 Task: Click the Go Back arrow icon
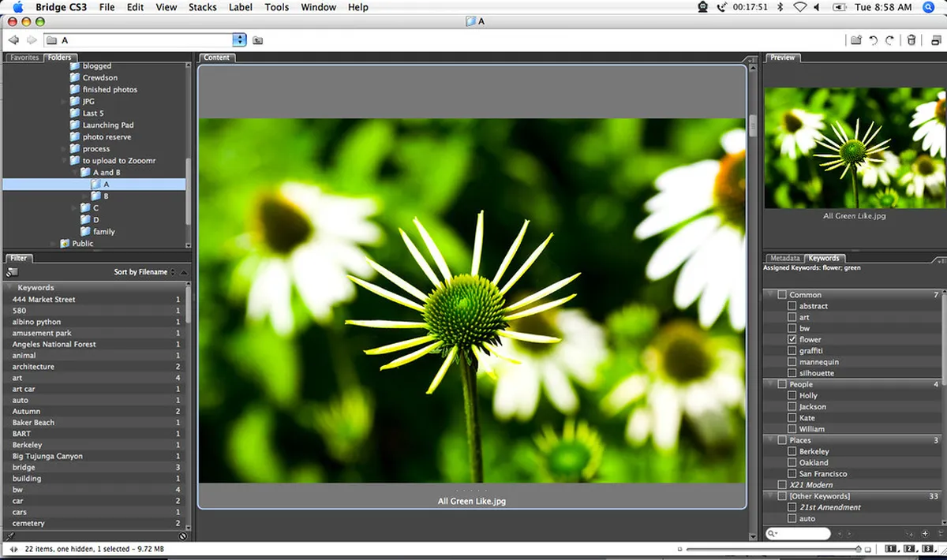coord(13,40)
